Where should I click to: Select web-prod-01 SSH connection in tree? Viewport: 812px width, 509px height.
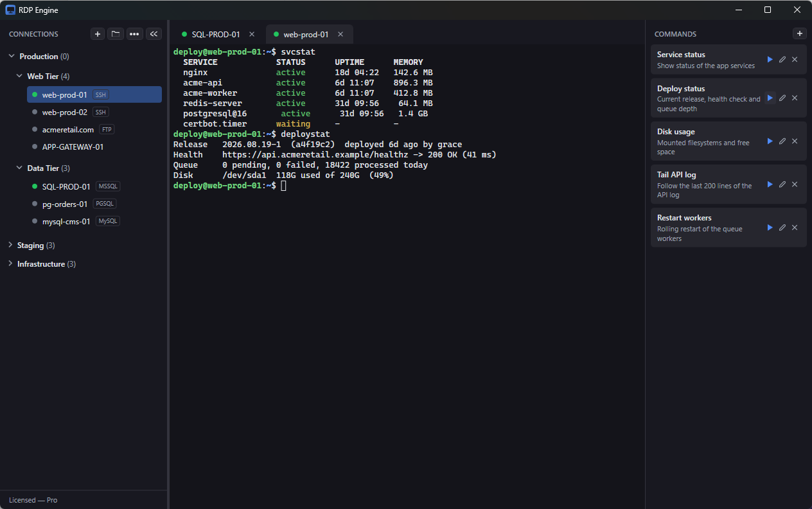click(94, 94)
